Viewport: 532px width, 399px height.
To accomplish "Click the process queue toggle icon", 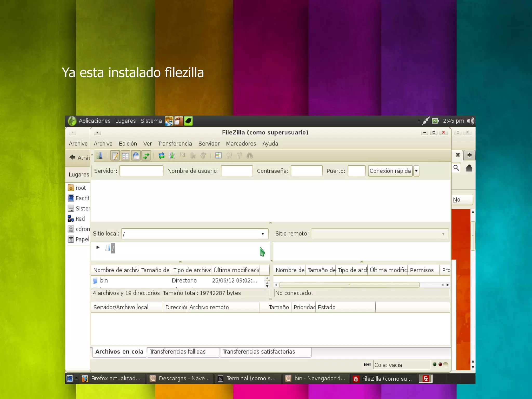I will point(172,156).
